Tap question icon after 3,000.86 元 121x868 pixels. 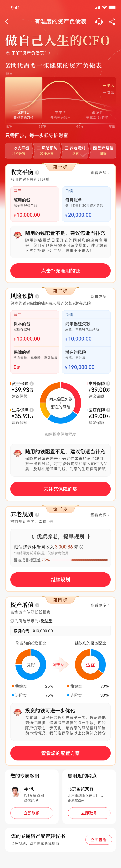coord(81,547)
